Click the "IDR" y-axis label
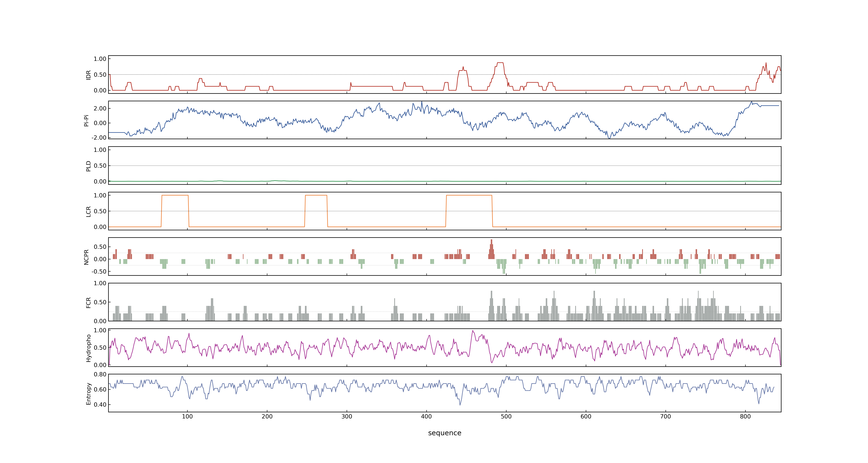868x463 pixels. point(88,75)
